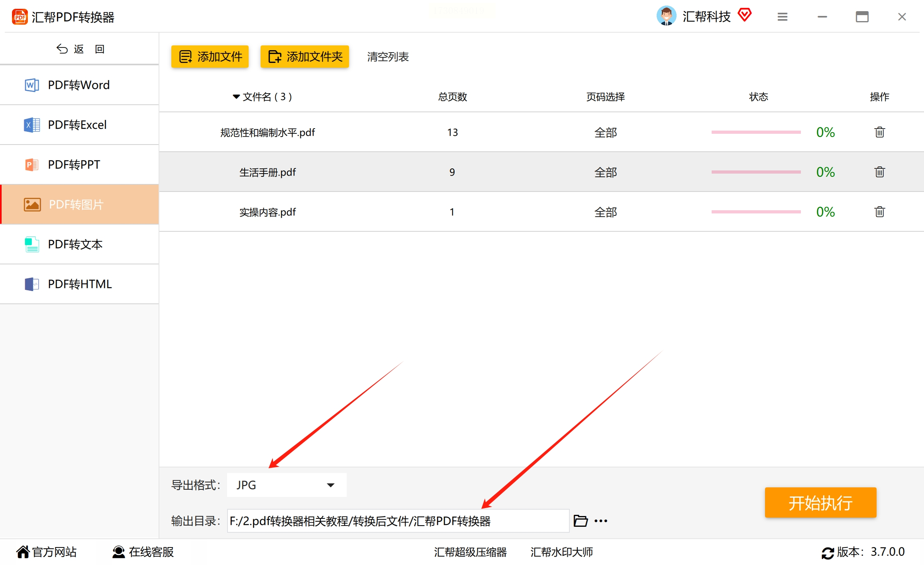Open the output folder icon
This screenshot has height=565, width=924.
tap(581, 520)
